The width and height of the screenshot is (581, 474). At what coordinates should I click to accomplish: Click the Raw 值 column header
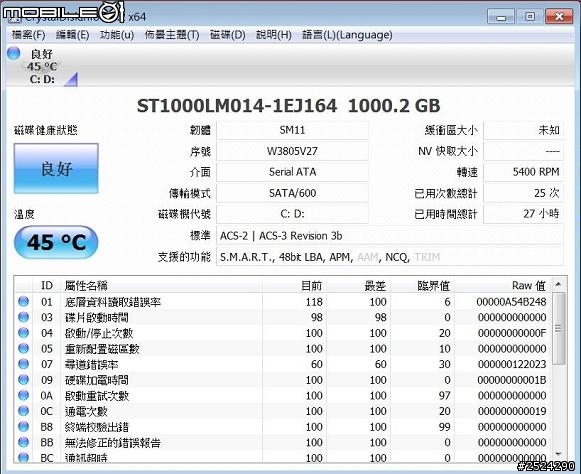pyautogui.click(x=503, y=285)
